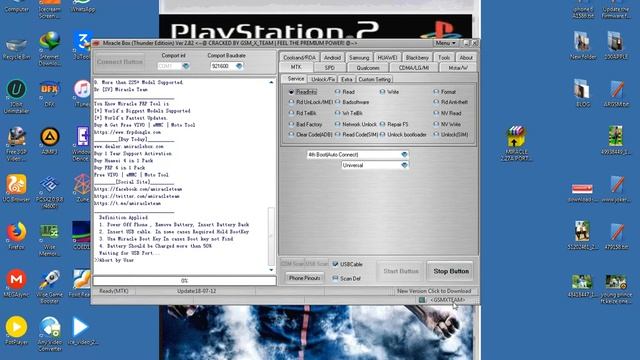Viewport: 640px width, 360px height.
Task: Switch to the Unlock/Fix sub-tab
Action: (x=323, y=79)
